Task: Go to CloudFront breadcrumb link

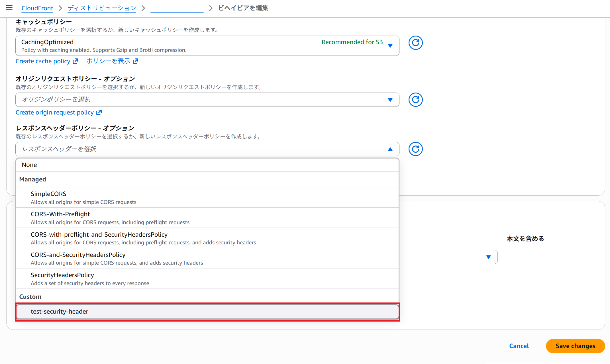Action: tap(37, 8)
